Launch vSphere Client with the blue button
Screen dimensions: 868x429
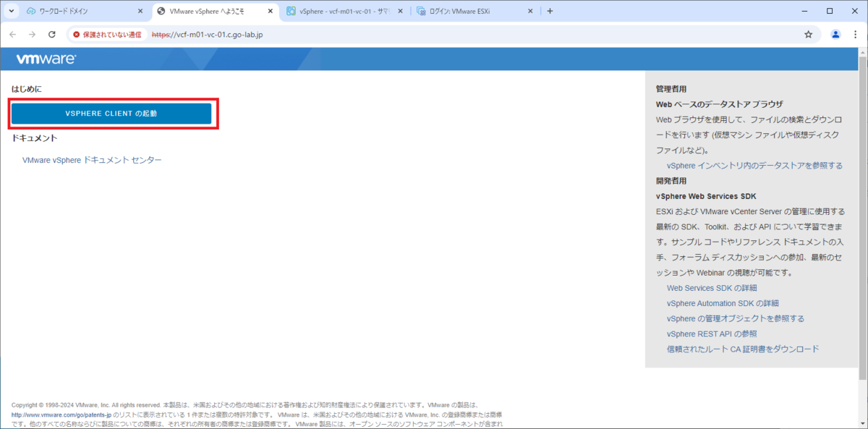111,114
